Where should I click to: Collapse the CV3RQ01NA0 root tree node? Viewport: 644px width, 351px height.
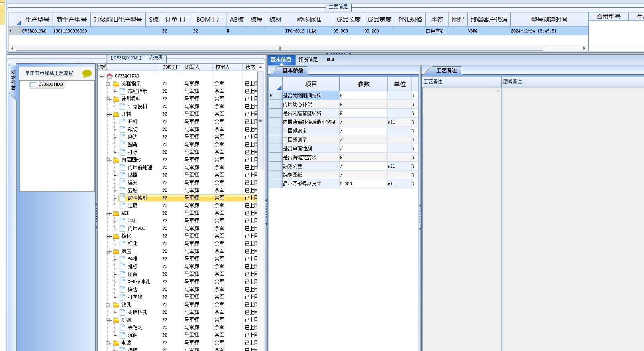tap(102, 76)
